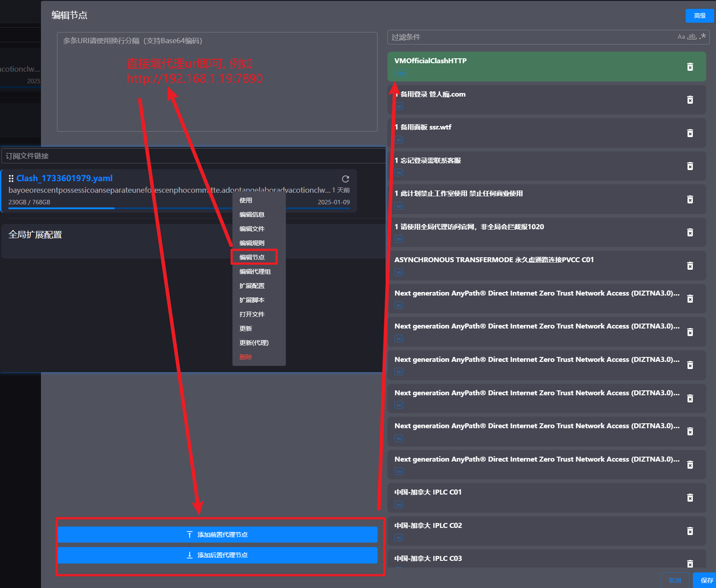
Task: Delete the 中国-加拿大 IPLC C03 node
Action: click(690, 564)
